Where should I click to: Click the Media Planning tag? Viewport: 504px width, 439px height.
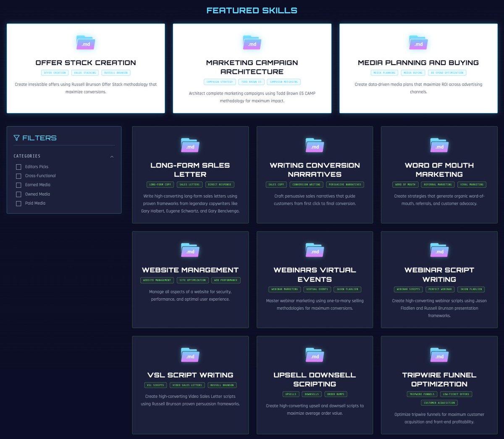click(385, 73)
